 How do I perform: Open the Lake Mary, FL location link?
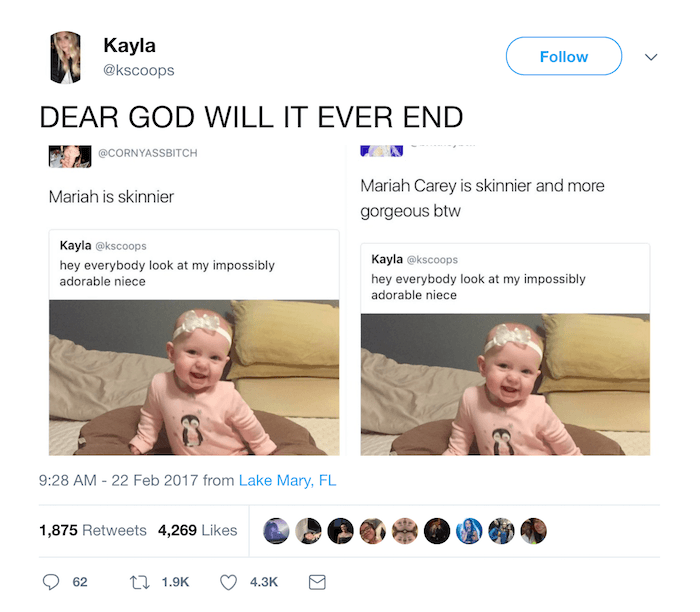[287, 481]
